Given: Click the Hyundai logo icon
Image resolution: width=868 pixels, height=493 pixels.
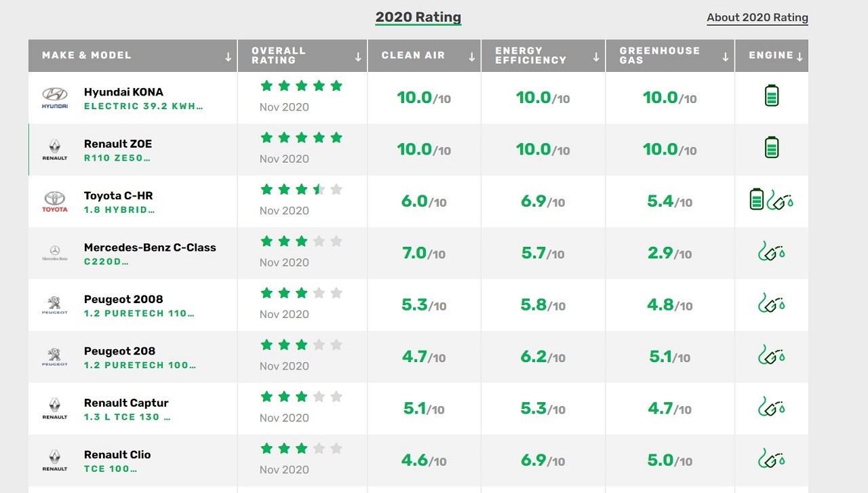Looking at the screenshot, I should [x=55, y=98].
